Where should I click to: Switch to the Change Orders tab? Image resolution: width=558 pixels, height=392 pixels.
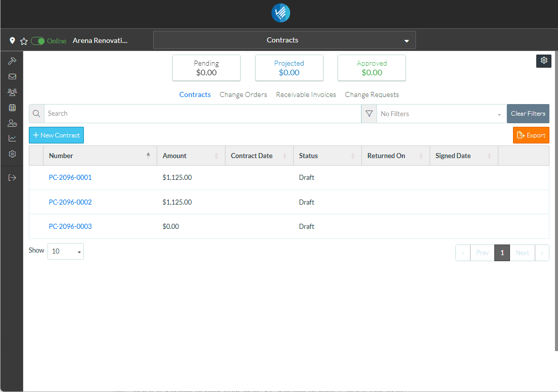[243, 94]
